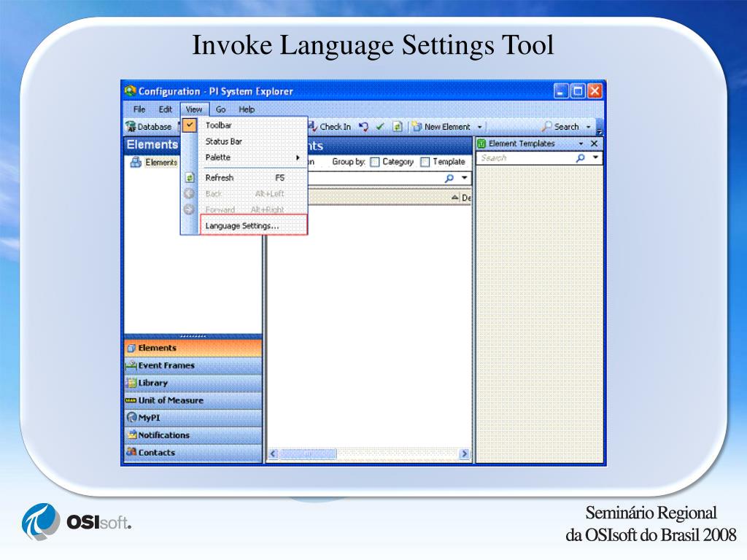747x560 pixels.
Task: Click the New Element toolbar button
Action: (441, 127)
